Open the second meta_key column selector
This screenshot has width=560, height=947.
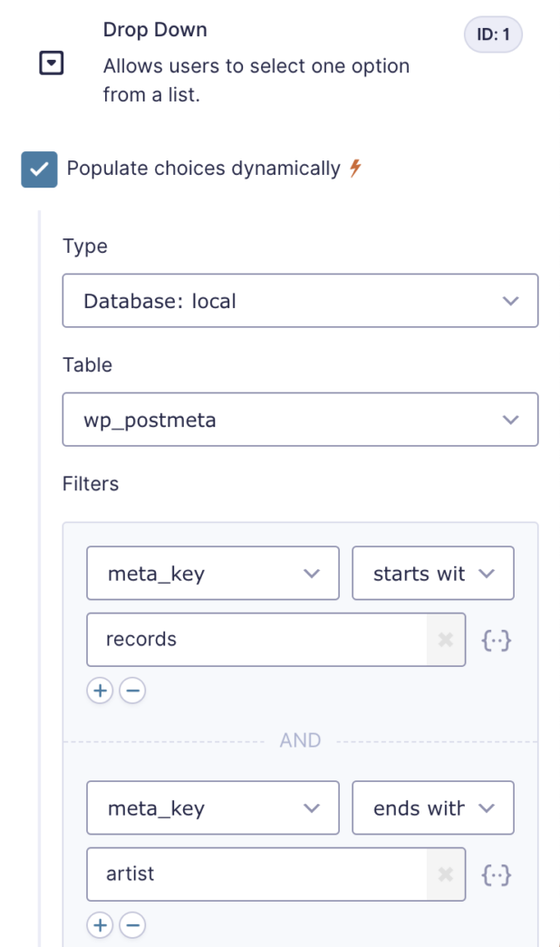coord(212,807)
